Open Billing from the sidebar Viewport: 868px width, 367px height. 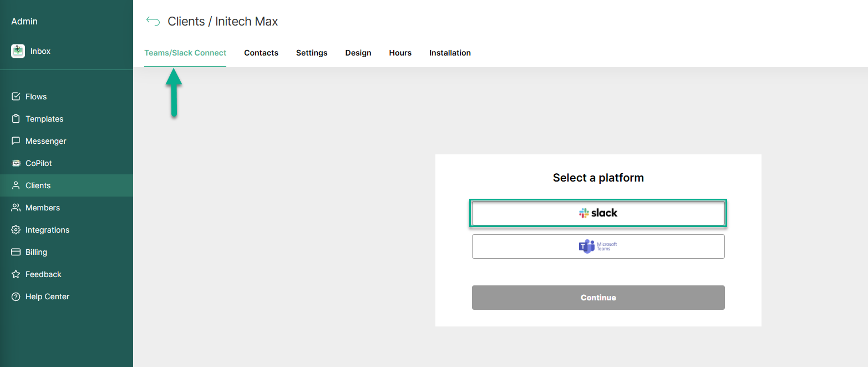[x=67, y=252]
